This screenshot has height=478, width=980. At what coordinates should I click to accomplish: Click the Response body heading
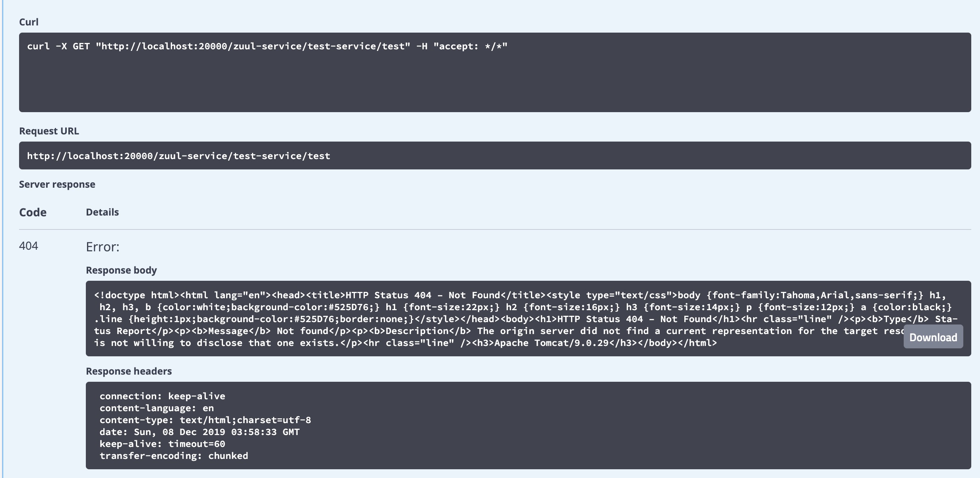click(x=121, y=270)
